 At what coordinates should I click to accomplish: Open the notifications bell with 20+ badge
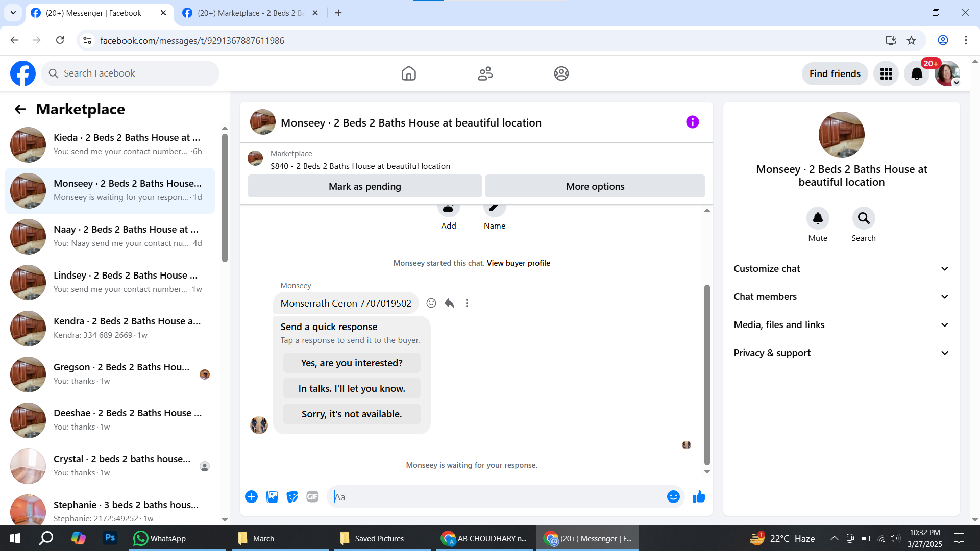click(x=917, y=73)
